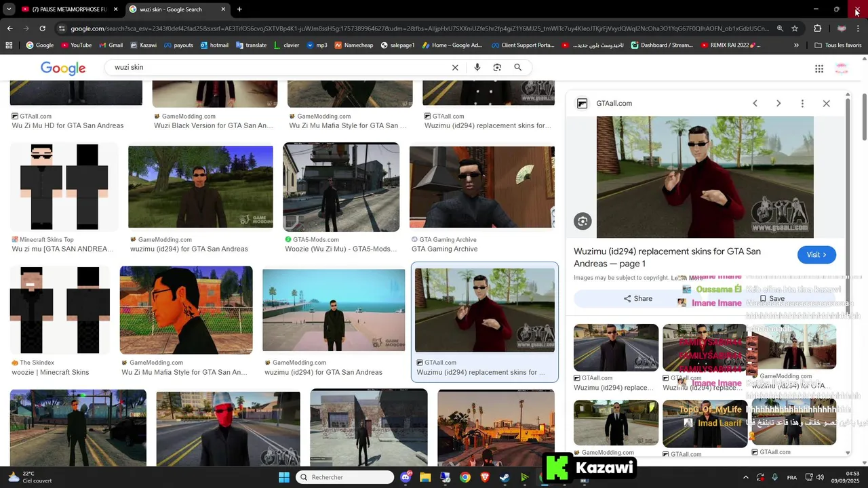Screen dimensions: 868x488
Task: Click the GTAall.com source in the preview header
Action: [614, 104]
